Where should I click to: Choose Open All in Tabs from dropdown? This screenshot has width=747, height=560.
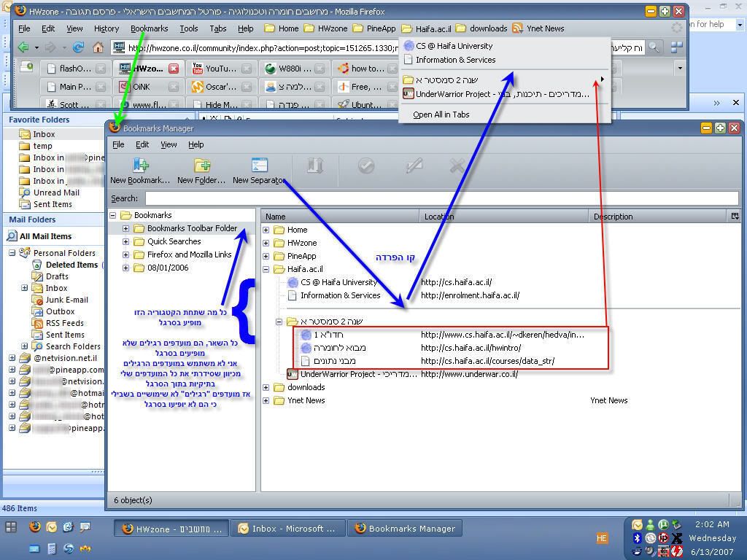tap(441, 114)
